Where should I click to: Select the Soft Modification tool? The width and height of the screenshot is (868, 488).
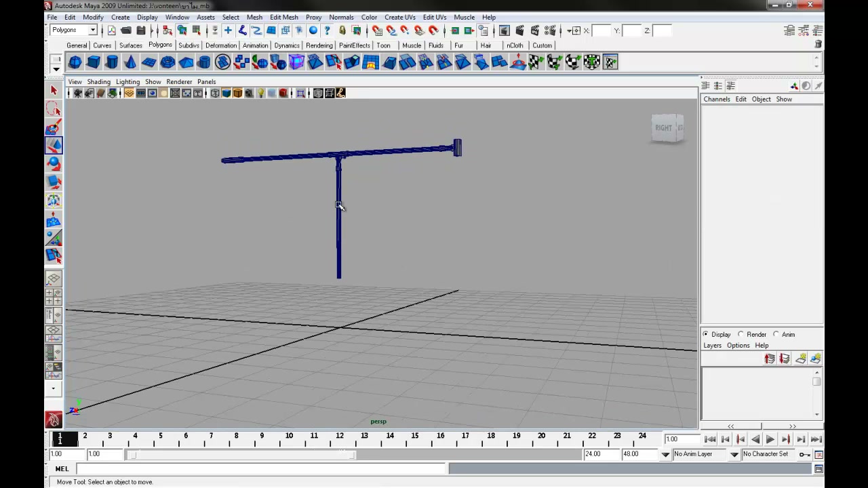point(54,219)
